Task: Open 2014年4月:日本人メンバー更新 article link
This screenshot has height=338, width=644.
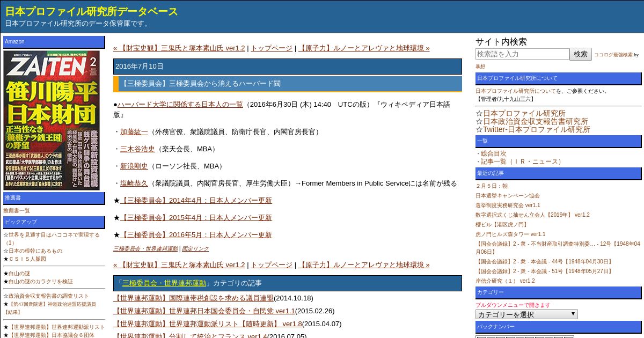Action: pos(196,200)
